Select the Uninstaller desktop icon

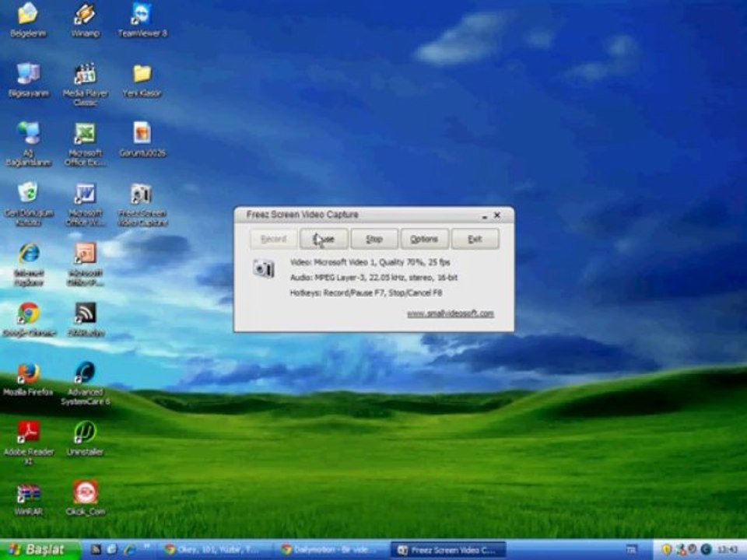pos(86,439)
